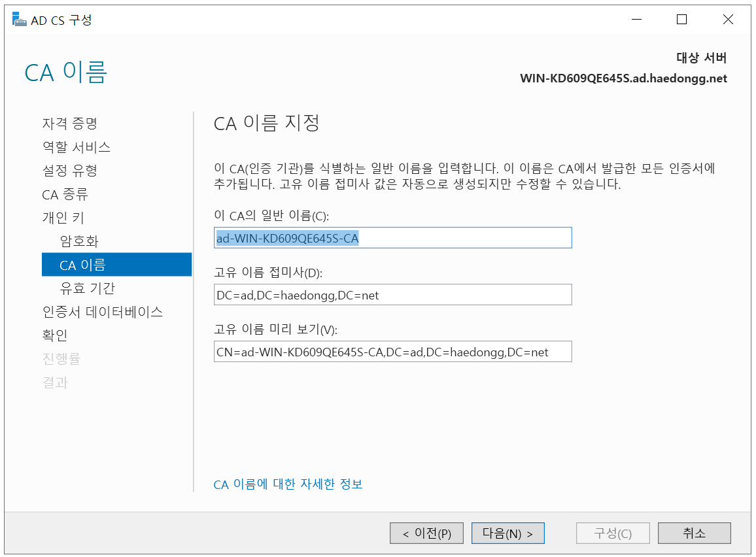Go to the 역할 서비스 step

76,147
